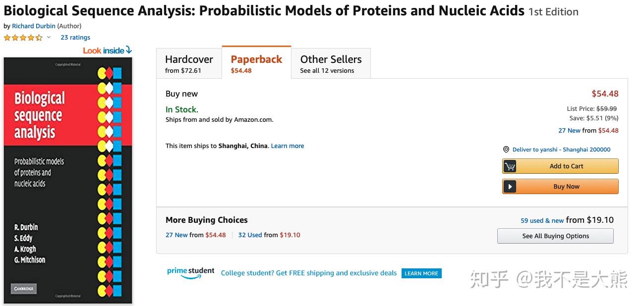Click Deliver to yanshi - Shanghai link
Viewport: 644px width, 306px height.
click(x=561, y=150)
